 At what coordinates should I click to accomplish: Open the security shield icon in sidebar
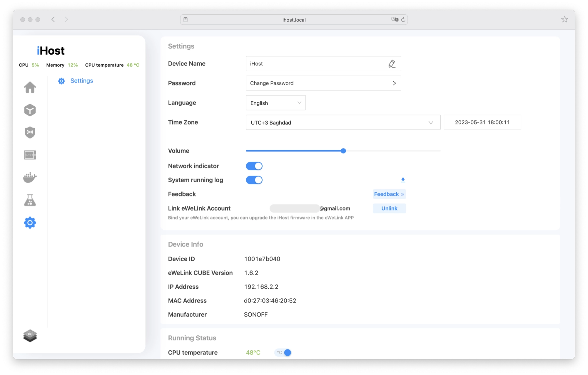(x=30, y=132)
